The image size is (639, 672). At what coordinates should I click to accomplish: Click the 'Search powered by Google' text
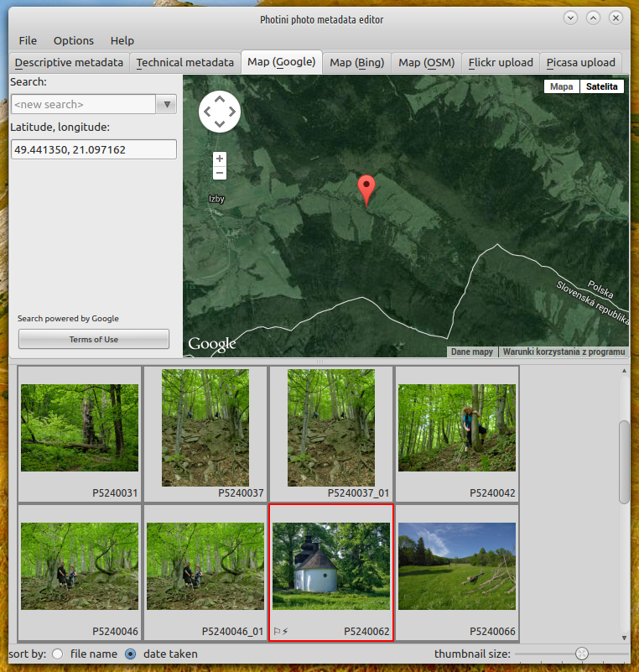click(x=68, y=319)
